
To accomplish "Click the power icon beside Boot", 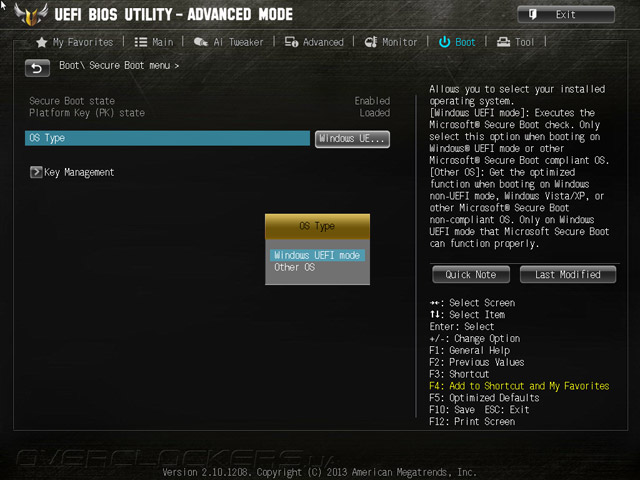I will [444, 42].
